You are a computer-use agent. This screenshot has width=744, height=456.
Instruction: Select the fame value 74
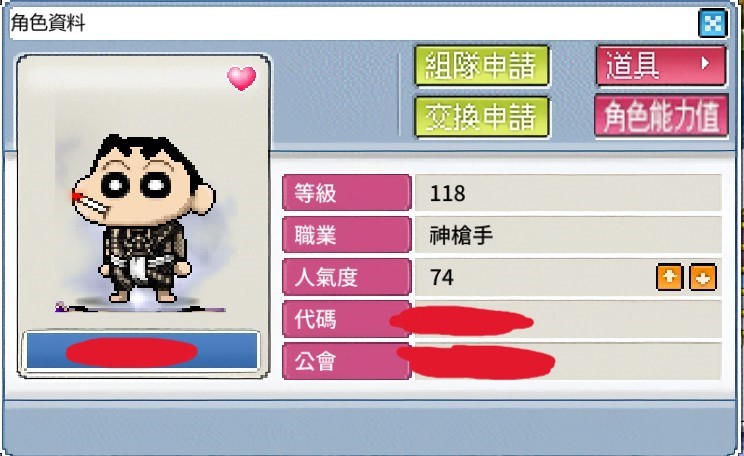coord(442,277)
